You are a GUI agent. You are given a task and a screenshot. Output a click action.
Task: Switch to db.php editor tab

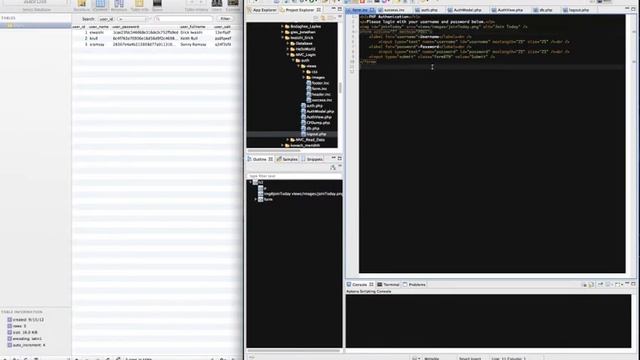543,10
